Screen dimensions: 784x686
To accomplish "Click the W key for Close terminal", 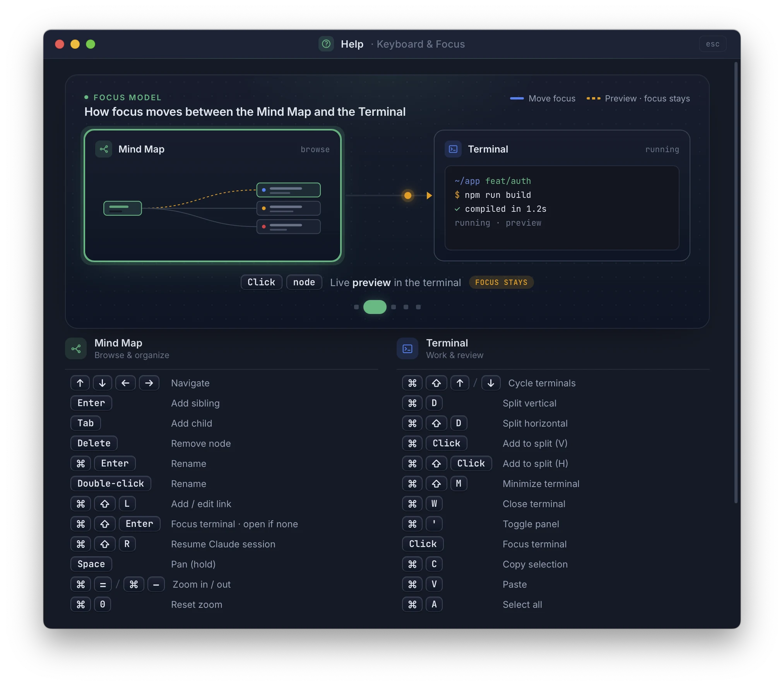I will click(434, 504).
